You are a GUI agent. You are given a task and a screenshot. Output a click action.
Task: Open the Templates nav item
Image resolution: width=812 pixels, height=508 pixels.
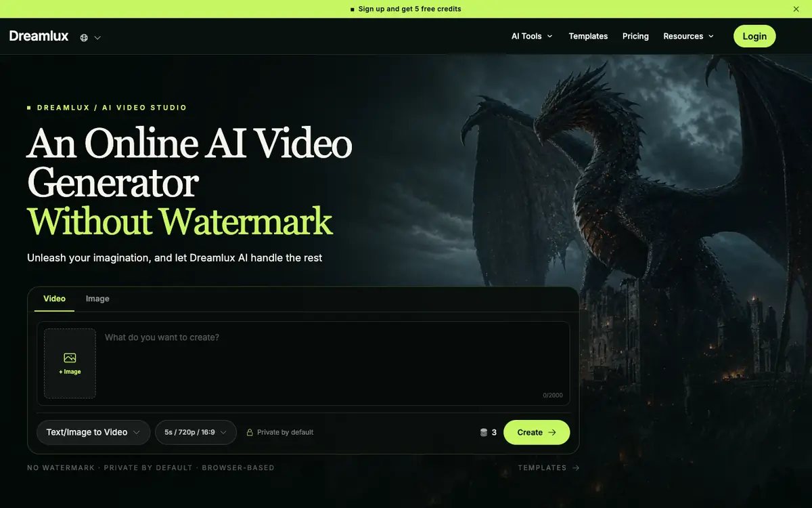click(588, 36)
